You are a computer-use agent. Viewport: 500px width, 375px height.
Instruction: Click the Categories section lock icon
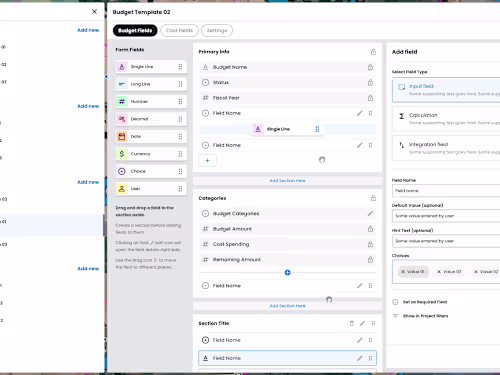pyautogui.click(x=373, y=198)
